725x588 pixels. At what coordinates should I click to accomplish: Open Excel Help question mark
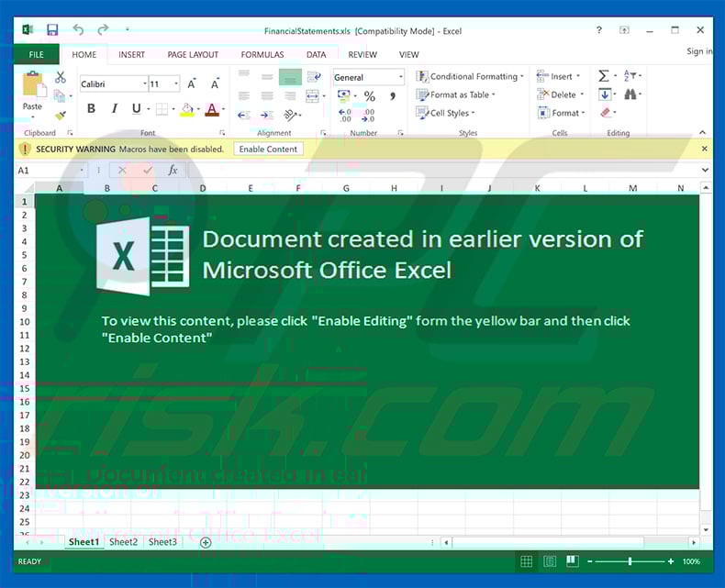coord(599,30)
